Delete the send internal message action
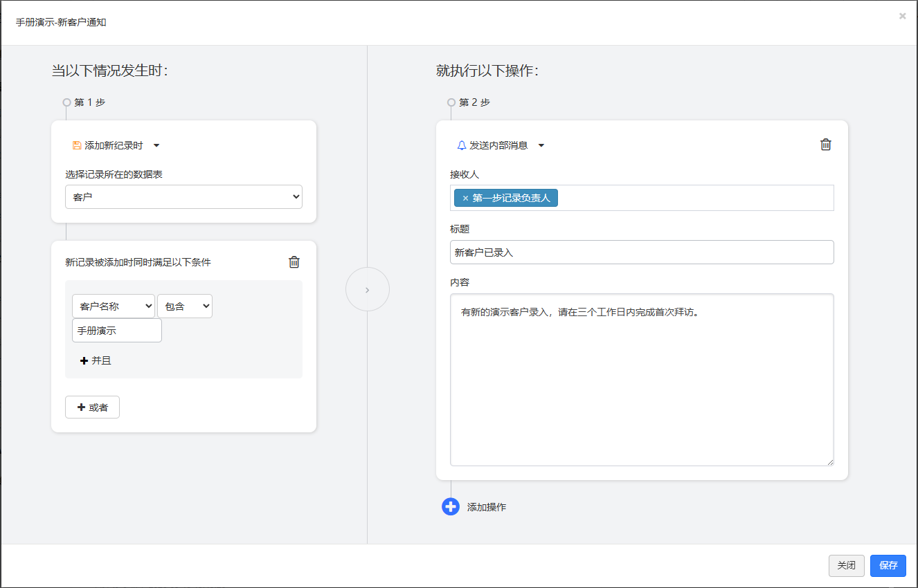The height and width of the screenshot is (588, 918). (x=825, y=145)
